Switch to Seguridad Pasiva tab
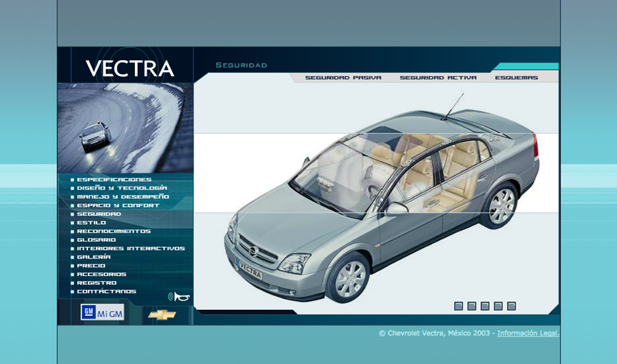The height and width of the screenshot is (364, 617). point(343,78)
